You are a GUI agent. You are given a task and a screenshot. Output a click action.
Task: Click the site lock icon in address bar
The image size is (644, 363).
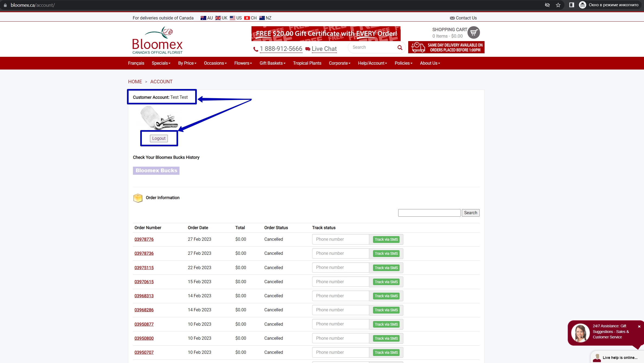click(x=5, y=5)
